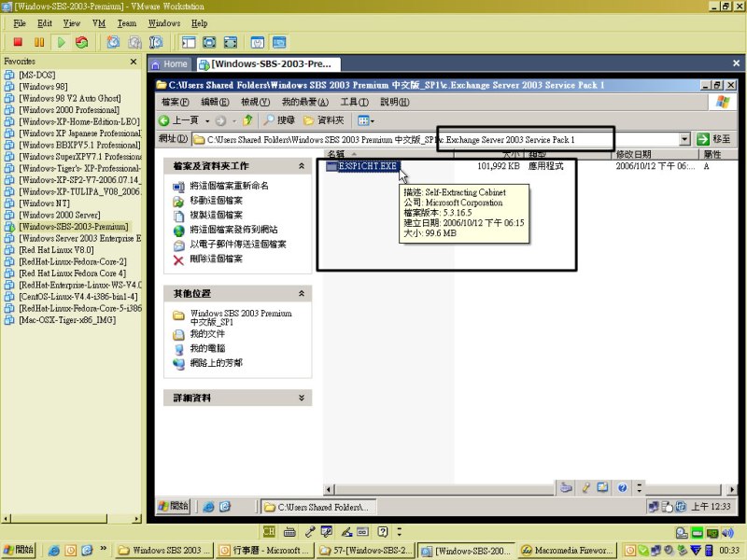
Task: Switch to the Home tab
Action: click(x=170, y=63)
